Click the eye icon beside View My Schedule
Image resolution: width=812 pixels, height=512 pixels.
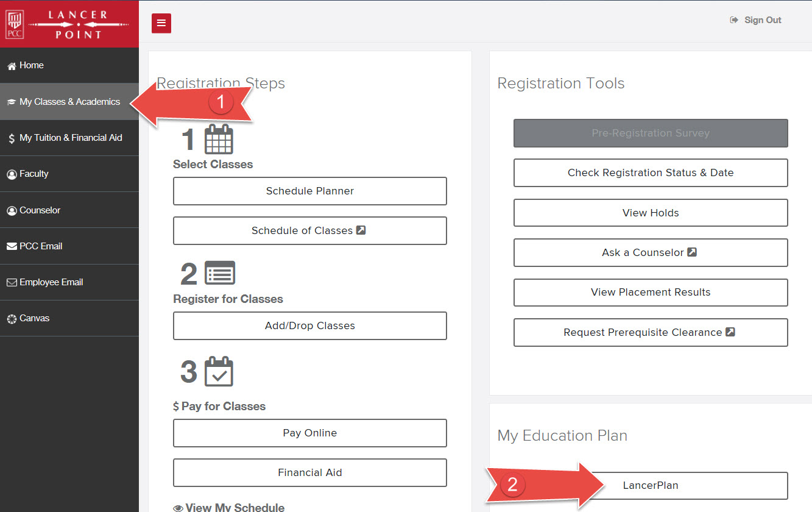178,508
